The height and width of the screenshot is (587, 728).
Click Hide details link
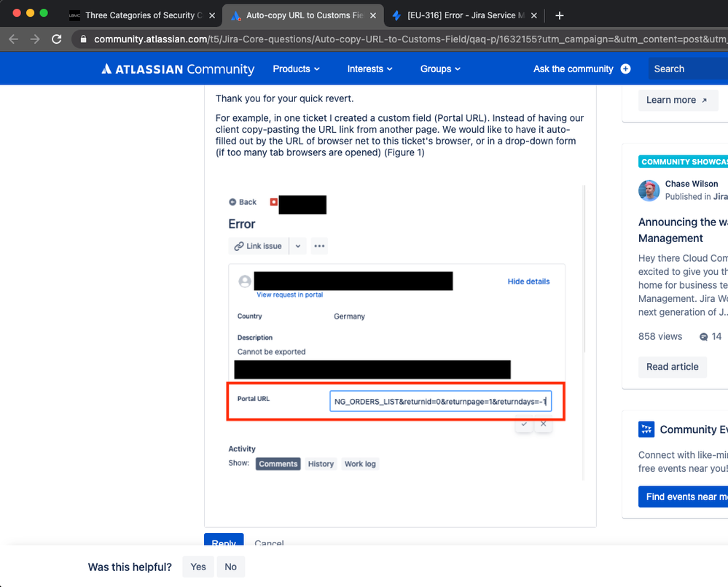click(528, 281)
